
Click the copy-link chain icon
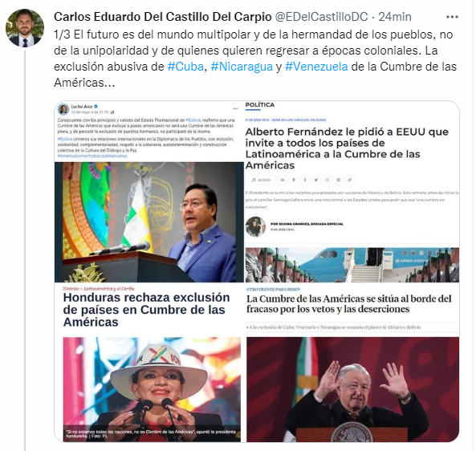point(350,180)
